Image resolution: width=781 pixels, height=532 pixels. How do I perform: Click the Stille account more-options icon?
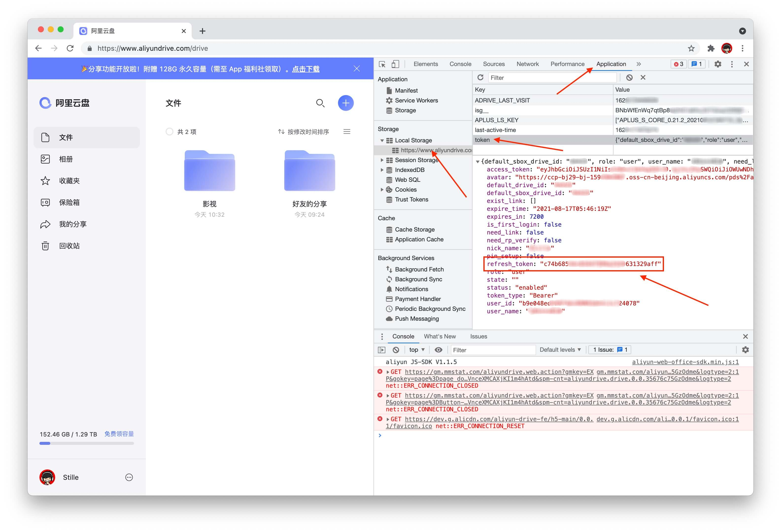click(x=129, y=477)
